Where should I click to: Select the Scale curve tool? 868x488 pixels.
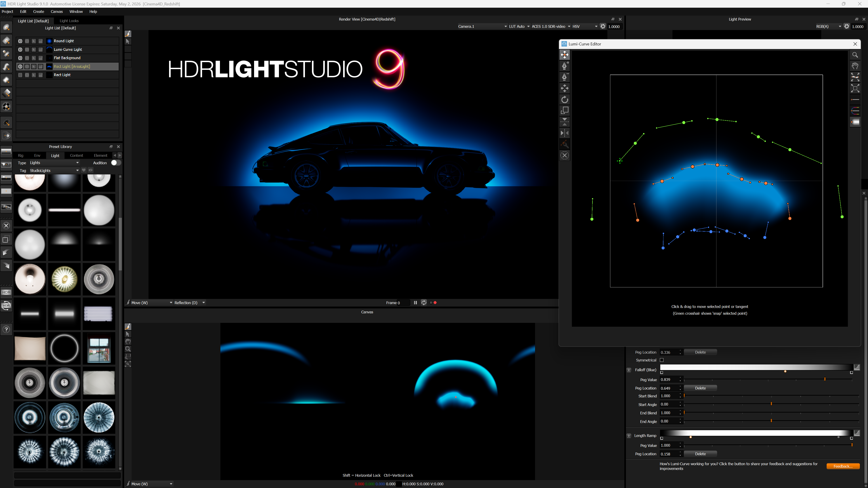(564, 110)
